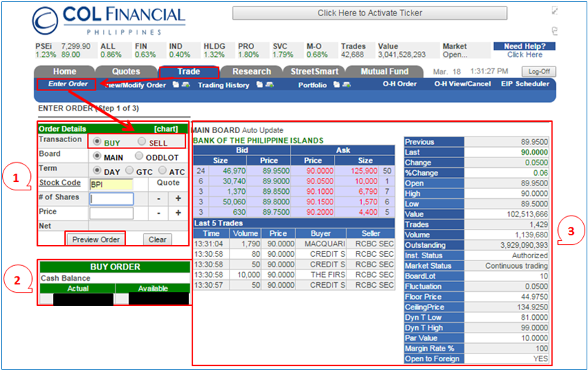The image size is (588, 371).
Task: Open O-H Order submenu item
Action: [x=400, y=84]
